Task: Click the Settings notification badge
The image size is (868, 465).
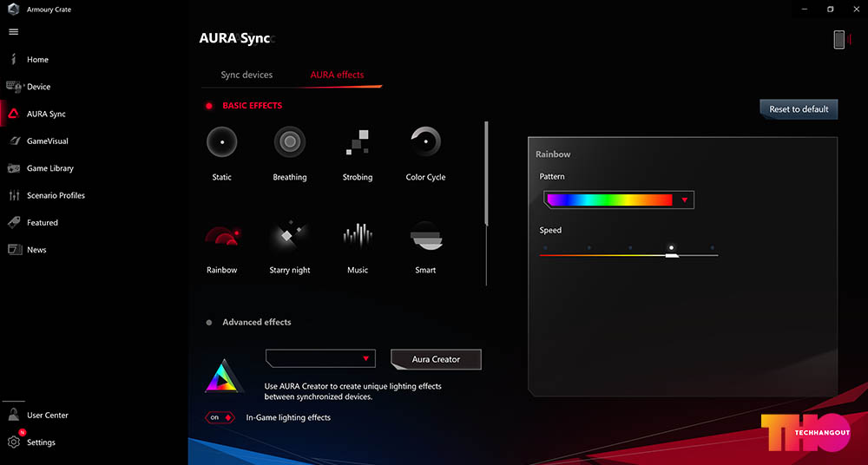Action: (23, 432)
